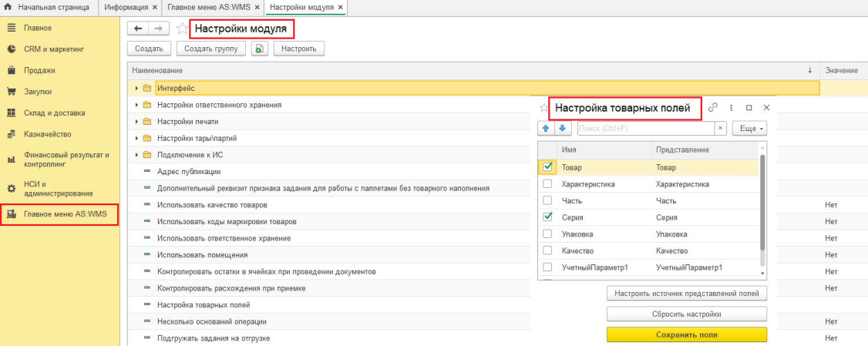The width and height of the screenshot is (868, 346).
Task: Click the yellow Сохранить поля button
Action: 686,334
